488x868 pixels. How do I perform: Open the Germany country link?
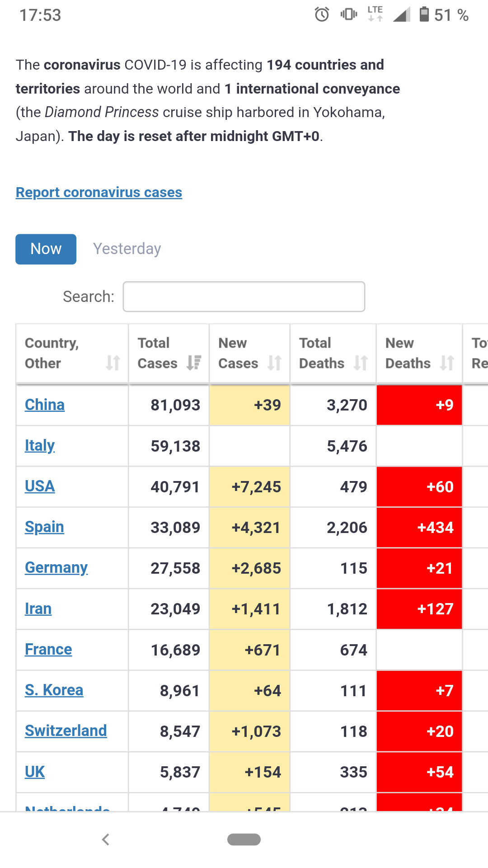pyautogui.click(x=56, y=568)
